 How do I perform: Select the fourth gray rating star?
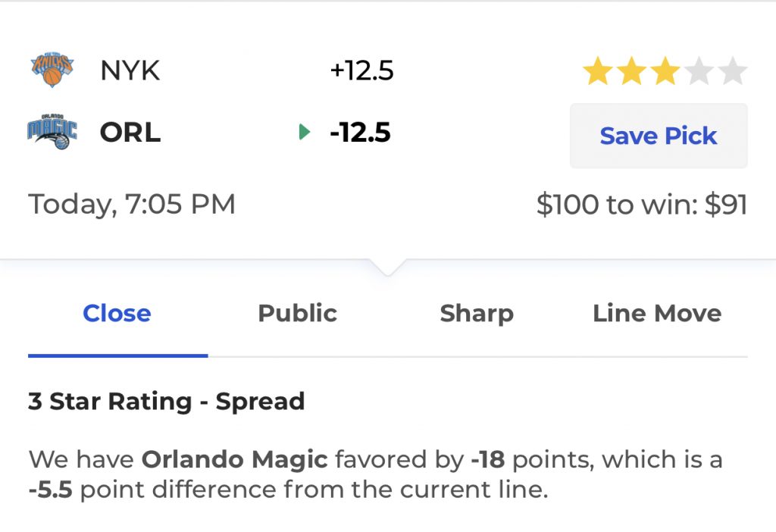699,70
